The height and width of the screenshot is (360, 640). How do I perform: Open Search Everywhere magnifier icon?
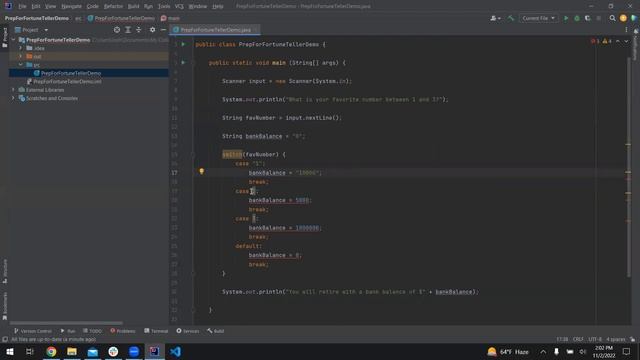[612, 18]
